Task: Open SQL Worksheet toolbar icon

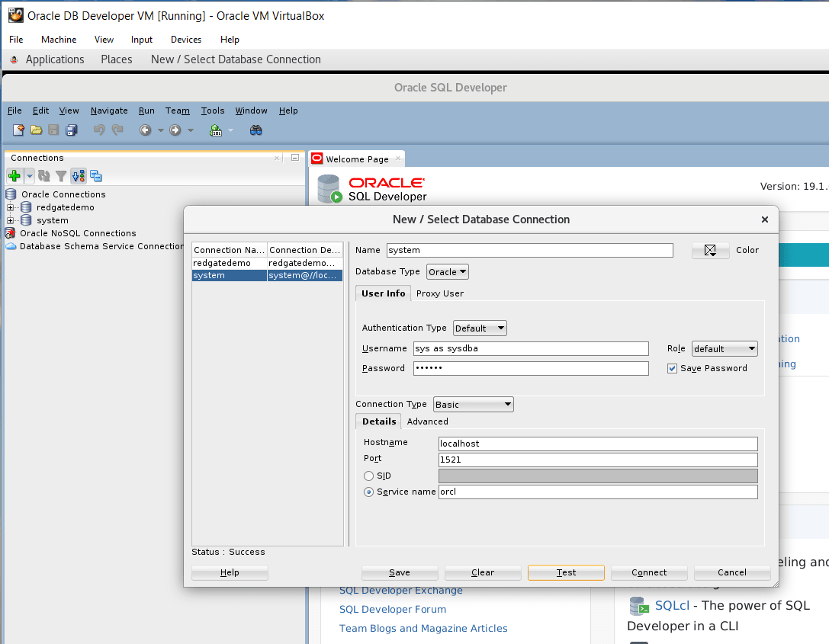Action: click(x=216, y=130)
